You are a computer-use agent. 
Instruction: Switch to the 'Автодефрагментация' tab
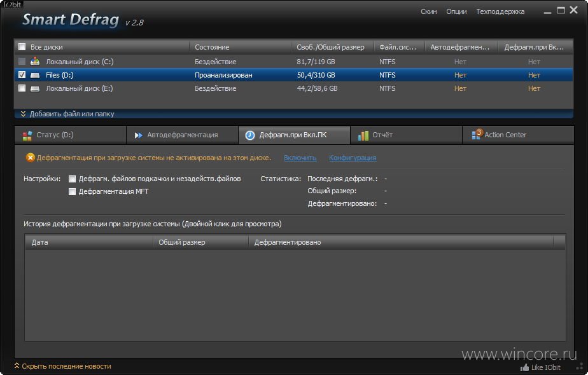(x=182, y=135)
